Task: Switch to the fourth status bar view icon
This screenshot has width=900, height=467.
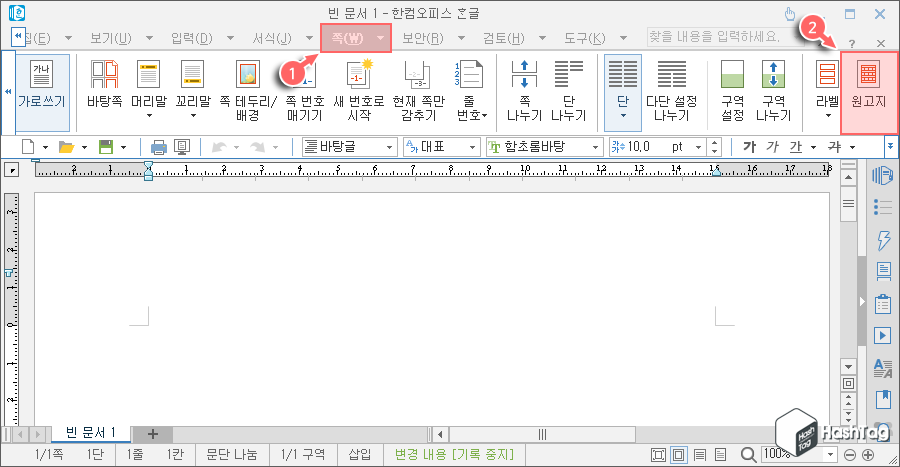Action: (720, 455)
